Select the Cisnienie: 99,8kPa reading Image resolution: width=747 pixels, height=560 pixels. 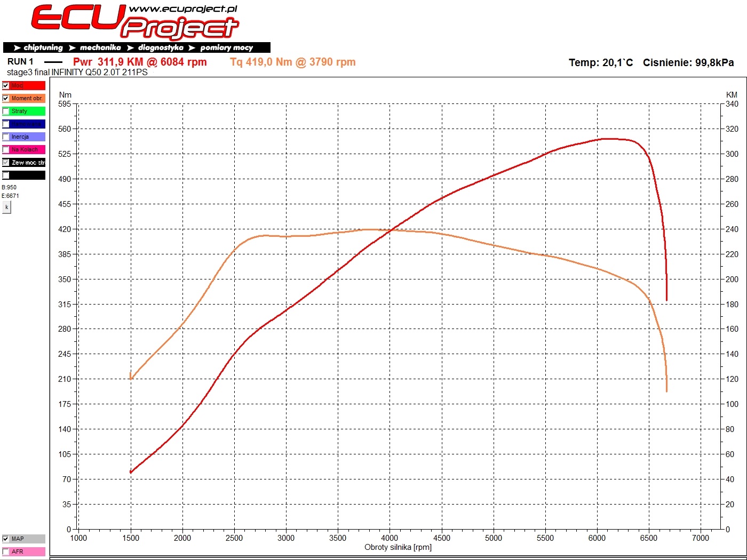coord(688,62)
